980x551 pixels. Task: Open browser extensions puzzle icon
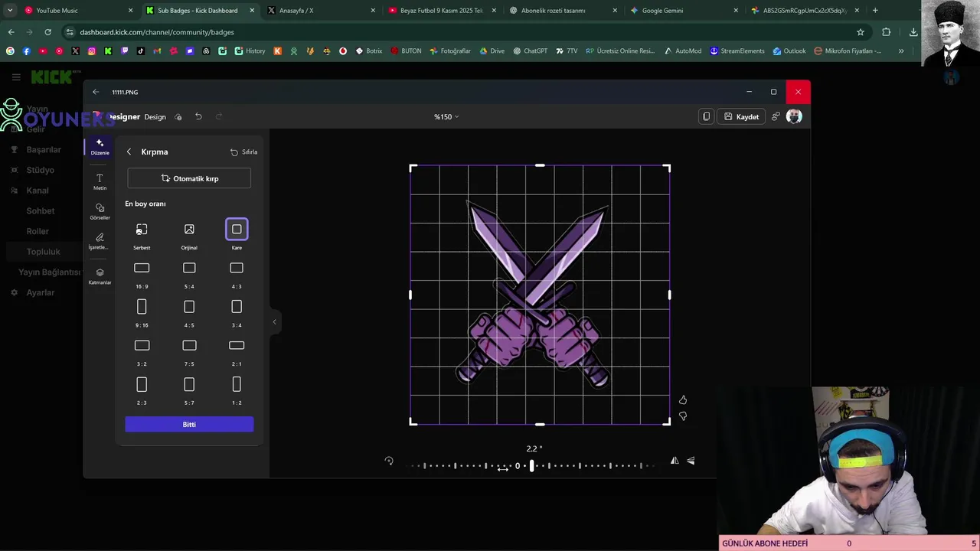(887, 32)
